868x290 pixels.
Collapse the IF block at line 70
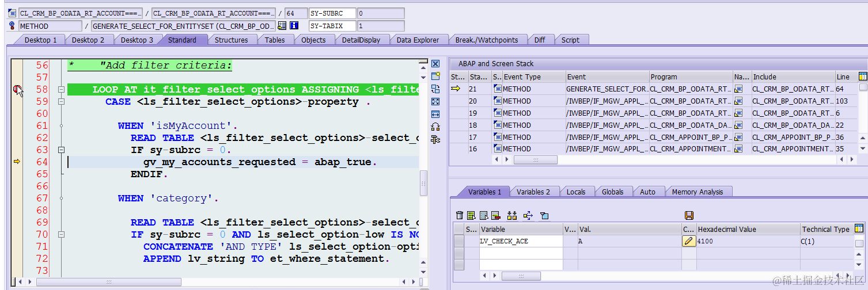tap(60, 234)
